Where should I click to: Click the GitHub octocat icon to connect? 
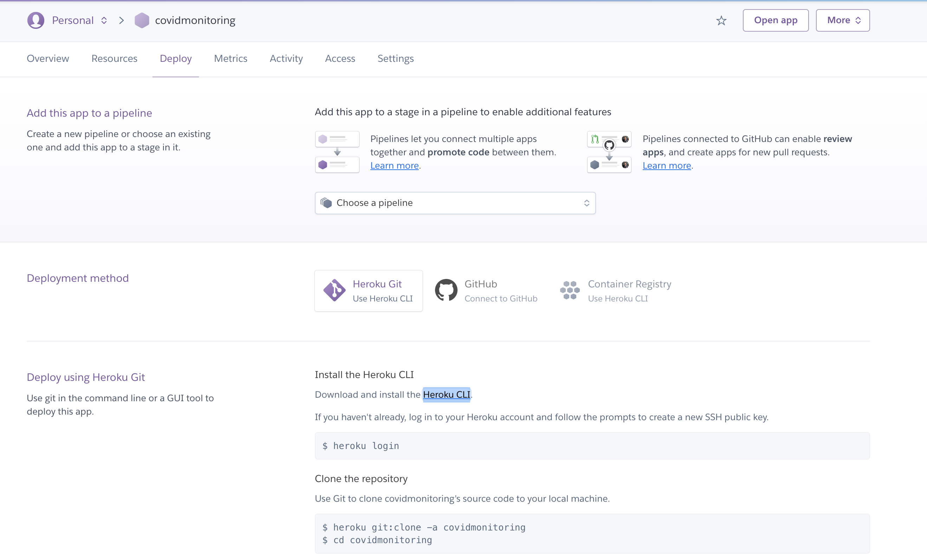pos(447,289)
